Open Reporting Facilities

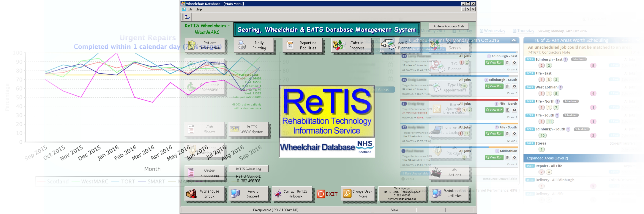click(302, 45)
